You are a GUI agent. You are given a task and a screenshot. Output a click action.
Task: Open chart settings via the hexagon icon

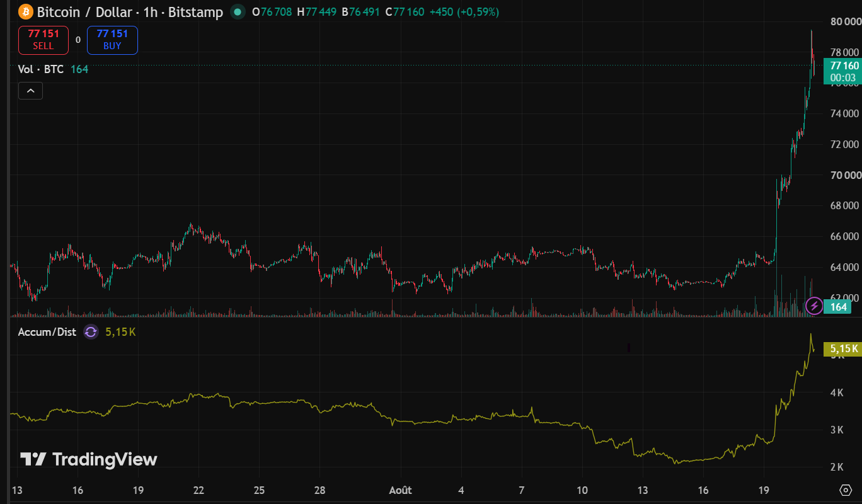click(846, 490)
